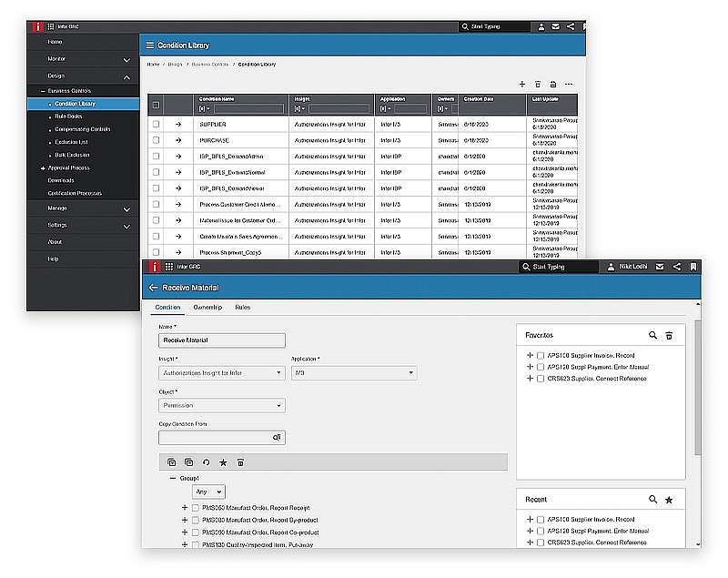Tick the checkbox for the PURCHASE row
The image size is (728, 578).
click(156, 140)
